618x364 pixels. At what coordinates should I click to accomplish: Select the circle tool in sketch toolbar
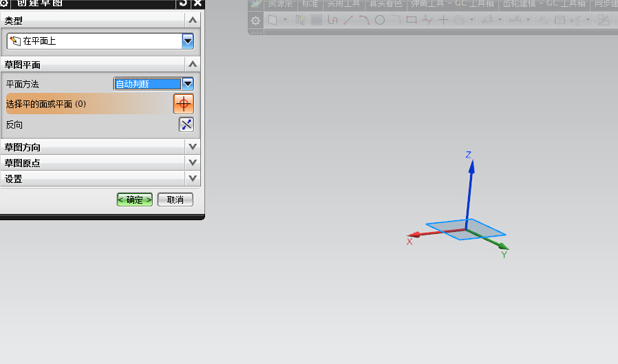coord(379,20)
